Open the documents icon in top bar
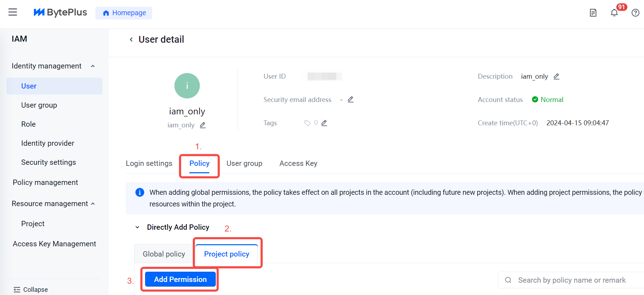 point(593,13)
